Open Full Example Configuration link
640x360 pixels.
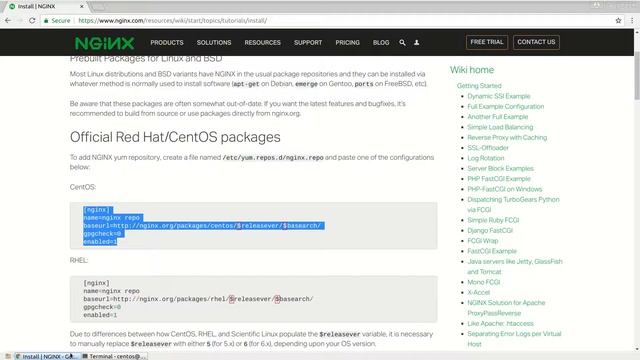(506, 106)
